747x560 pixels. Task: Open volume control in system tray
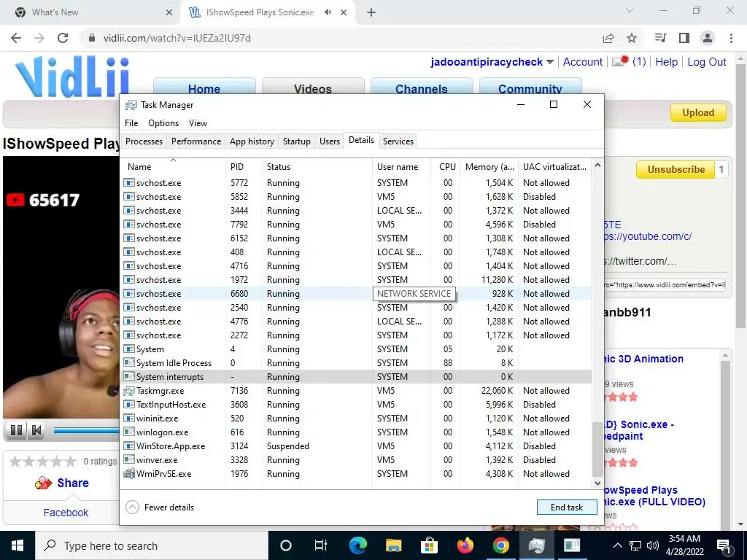652,545
